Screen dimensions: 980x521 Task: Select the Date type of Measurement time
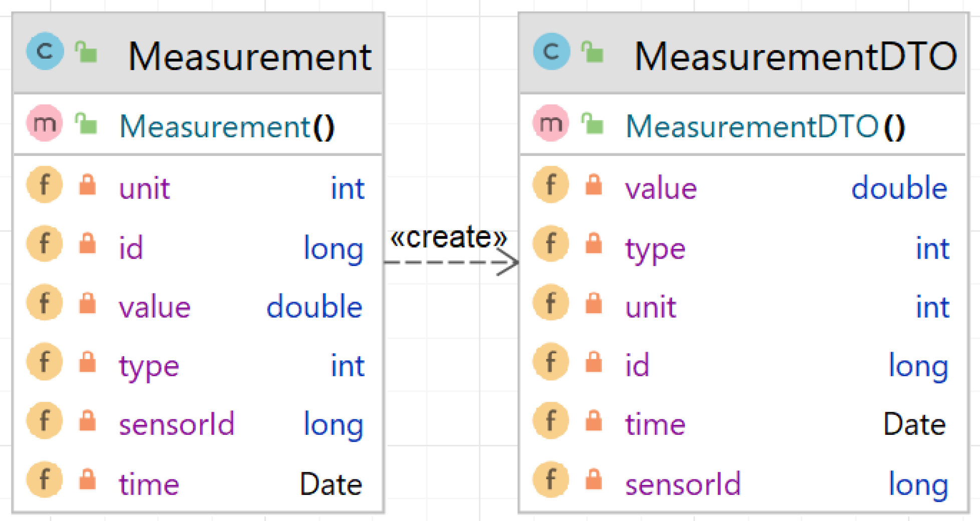click(x=331, y=484)
